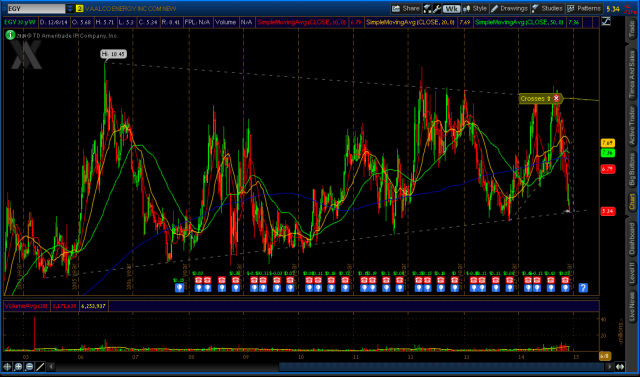Click the yellow 7.69 price axis label
640x377 pixels.
click(608, 143)
